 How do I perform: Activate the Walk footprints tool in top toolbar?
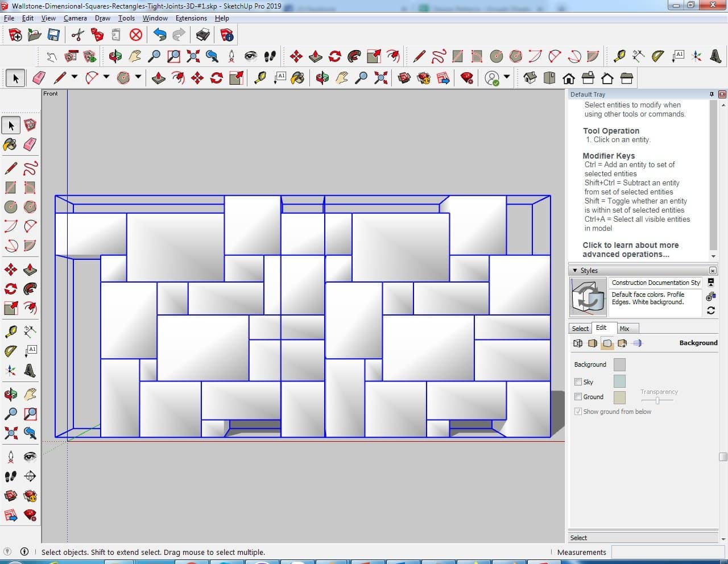[x=270, y=56]
